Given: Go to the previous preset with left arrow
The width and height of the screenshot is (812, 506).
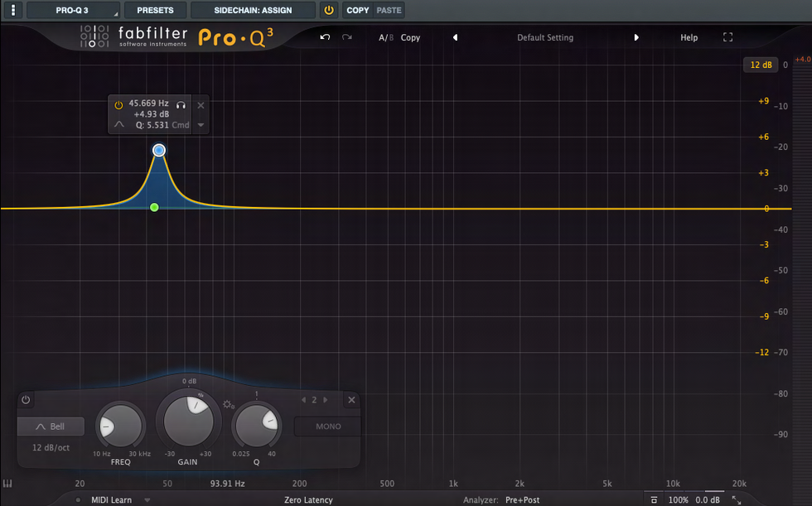Looking at the screenshot, I should (x=455, y=37).
